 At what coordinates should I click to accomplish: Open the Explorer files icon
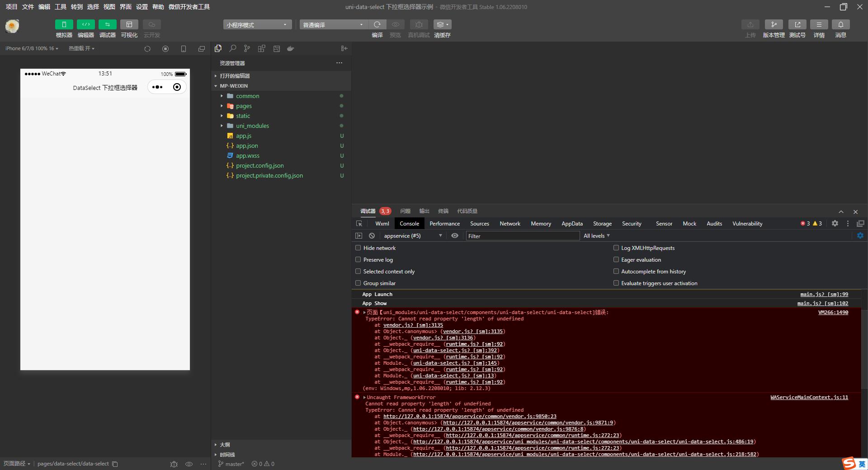(218, 48)
